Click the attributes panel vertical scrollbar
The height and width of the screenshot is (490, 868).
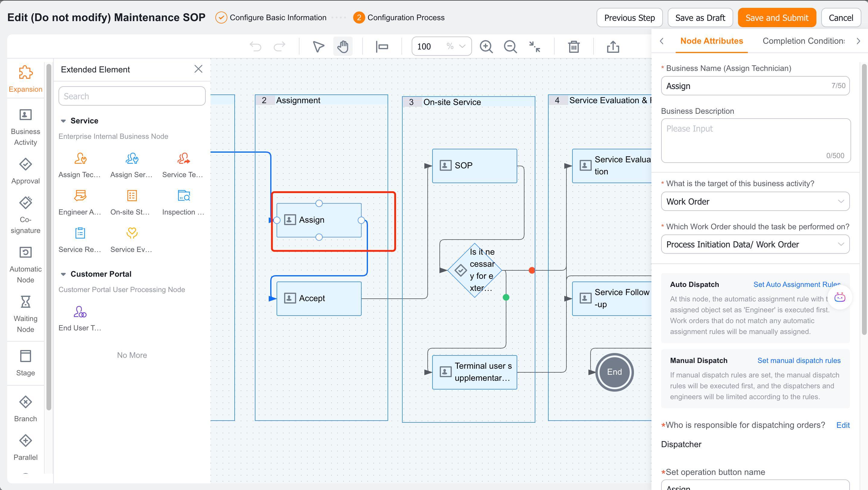[x=863, y=199]
